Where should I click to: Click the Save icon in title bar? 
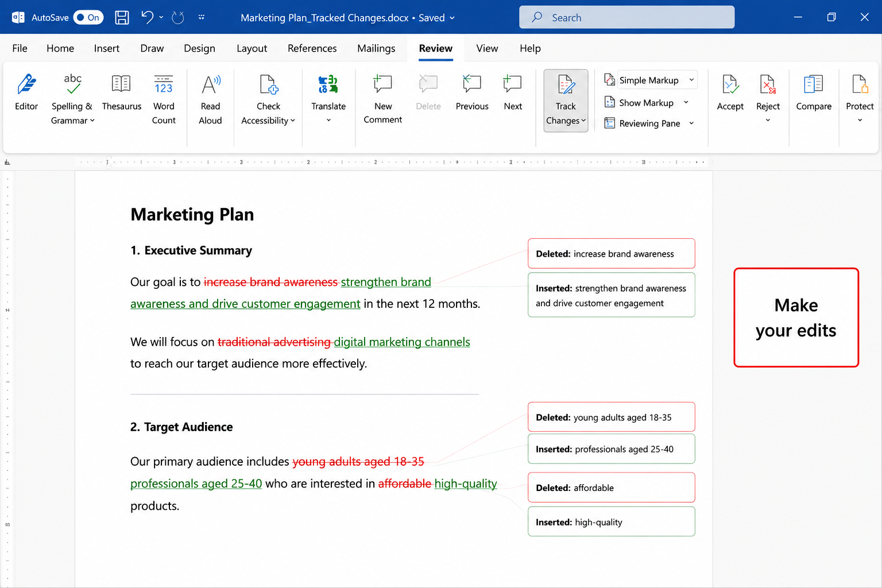tap(122, 18)
